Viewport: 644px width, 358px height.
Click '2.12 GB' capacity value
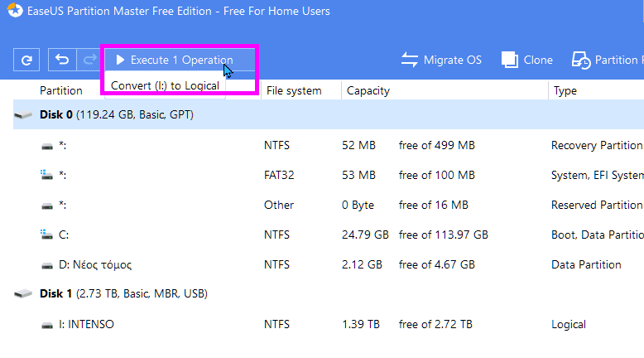[x=362, y=264]
